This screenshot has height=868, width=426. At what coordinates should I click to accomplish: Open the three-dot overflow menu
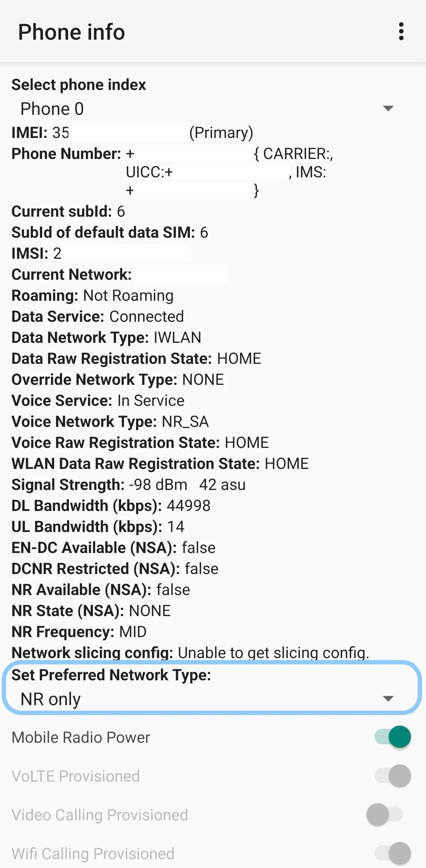coord(401,32)
